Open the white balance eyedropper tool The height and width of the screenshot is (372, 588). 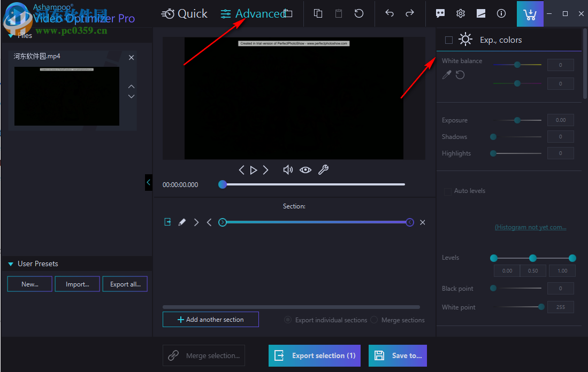pos(447,74)
